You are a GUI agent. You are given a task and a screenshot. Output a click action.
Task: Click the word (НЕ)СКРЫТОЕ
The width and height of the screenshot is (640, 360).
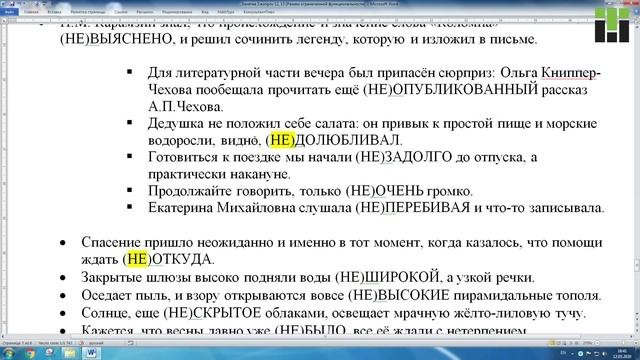(212, 313)
